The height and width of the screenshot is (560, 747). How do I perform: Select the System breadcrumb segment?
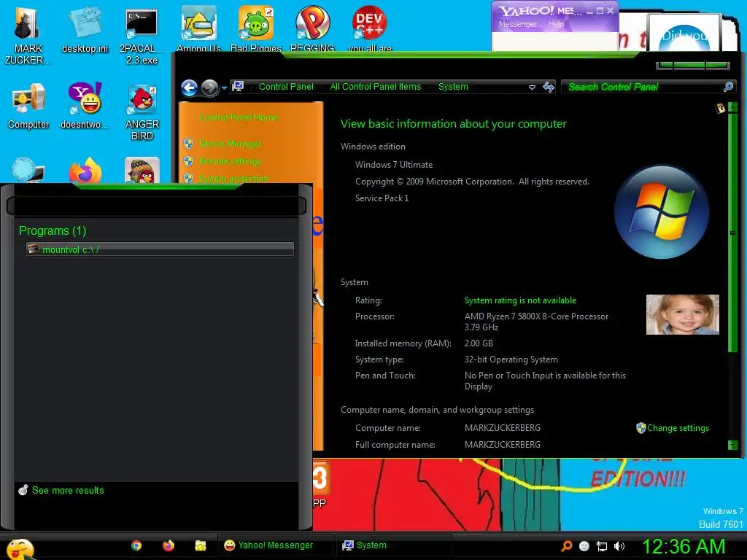[453, 87]
